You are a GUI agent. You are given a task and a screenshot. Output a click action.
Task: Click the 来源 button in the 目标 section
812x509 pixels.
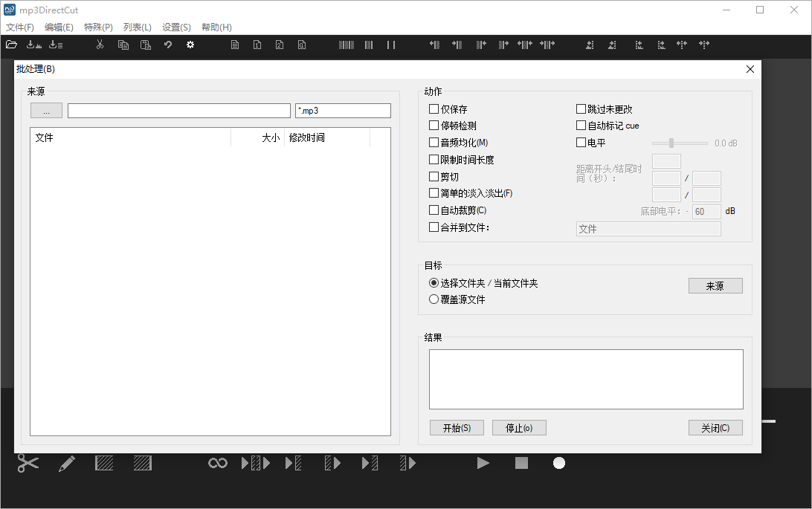[x=715, y=285]
